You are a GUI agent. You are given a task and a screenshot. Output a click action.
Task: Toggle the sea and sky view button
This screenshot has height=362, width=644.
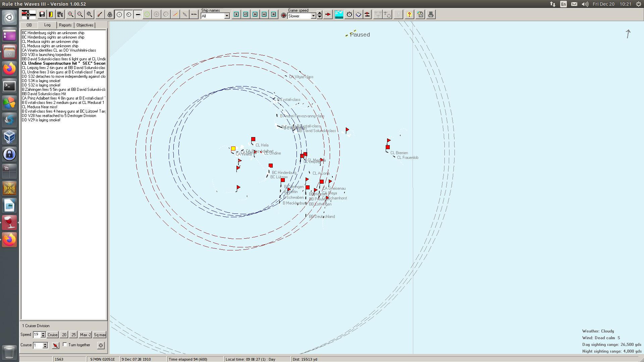[x=339, y=14]
